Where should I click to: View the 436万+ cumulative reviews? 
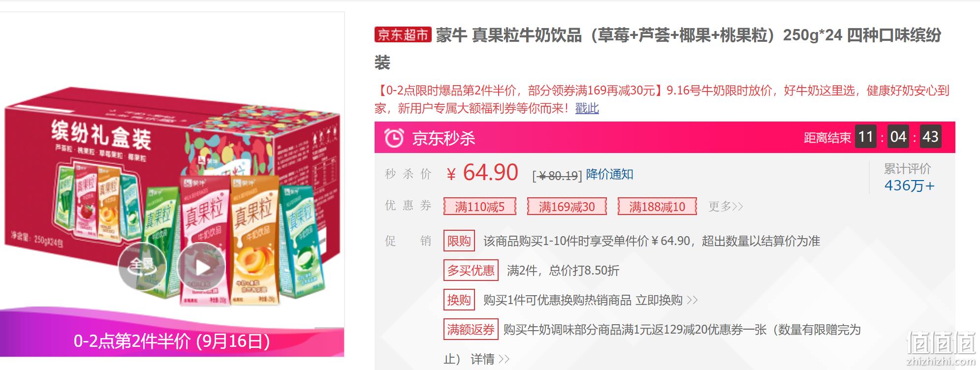coord(909,186)
